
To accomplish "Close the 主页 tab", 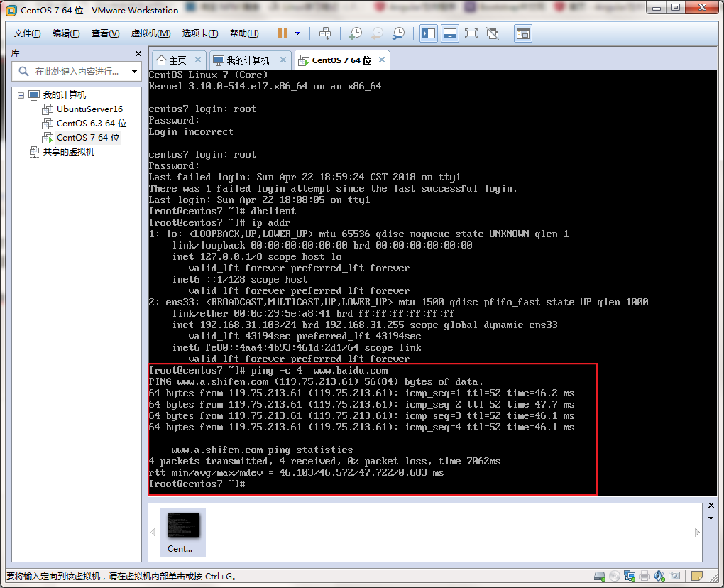I will point(197,60).
